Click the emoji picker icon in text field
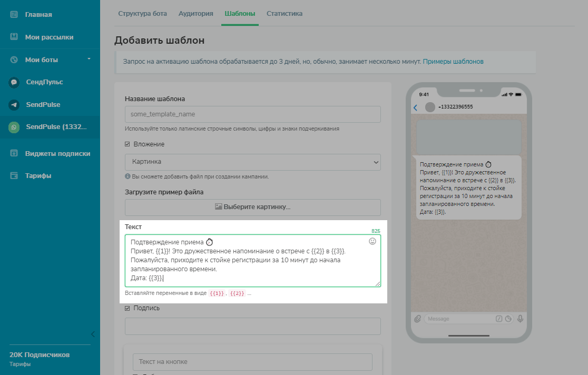588x375 pixels. [x=373, y=241]
